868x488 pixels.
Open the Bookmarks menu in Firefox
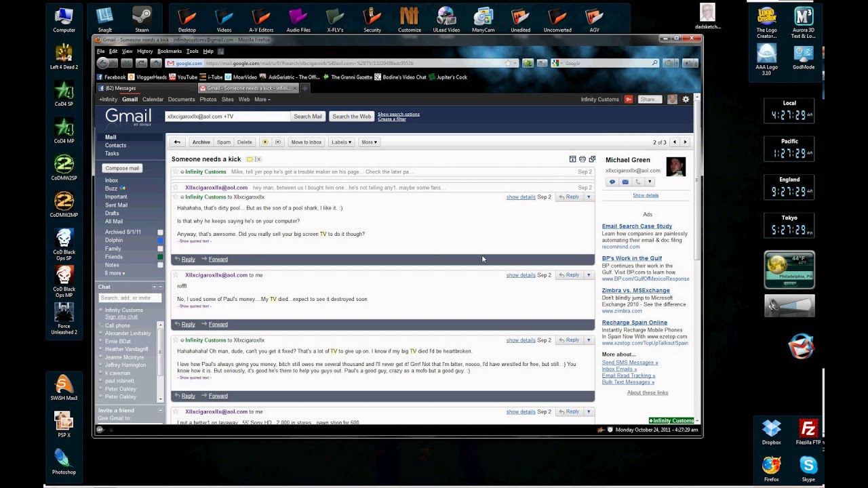pos(170,51)
